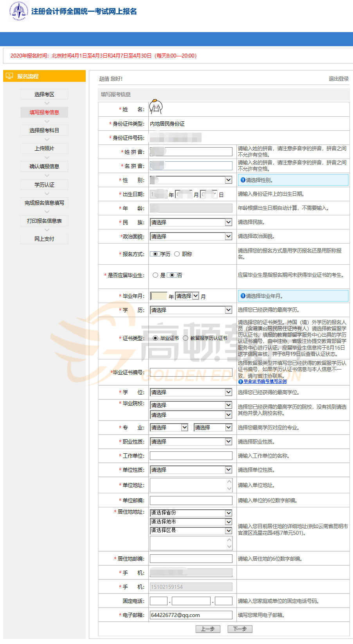Click the 上一步 button
The width and height of the screenshot is (353, 644).
[x=207, y=629]
